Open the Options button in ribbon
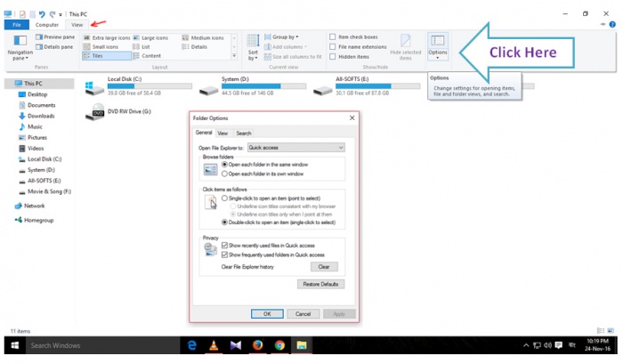This screenshot has height=364, width=623. 438,47
